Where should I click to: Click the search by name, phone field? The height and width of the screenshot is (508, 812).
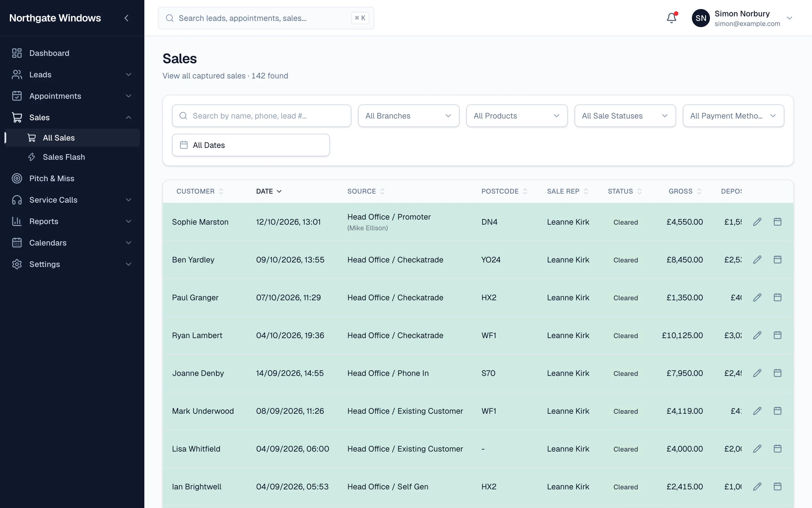pyautogui.click(x=261, y=116)
